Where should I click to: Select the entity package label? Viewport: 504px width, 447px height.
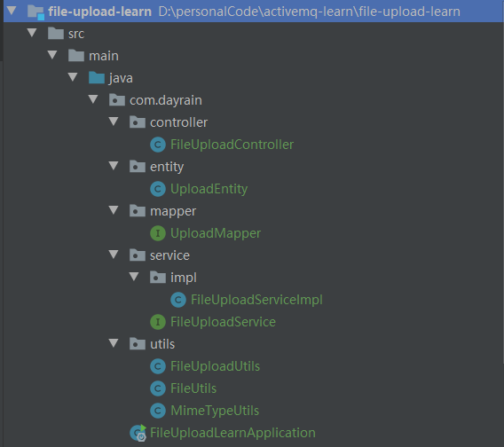167,167
